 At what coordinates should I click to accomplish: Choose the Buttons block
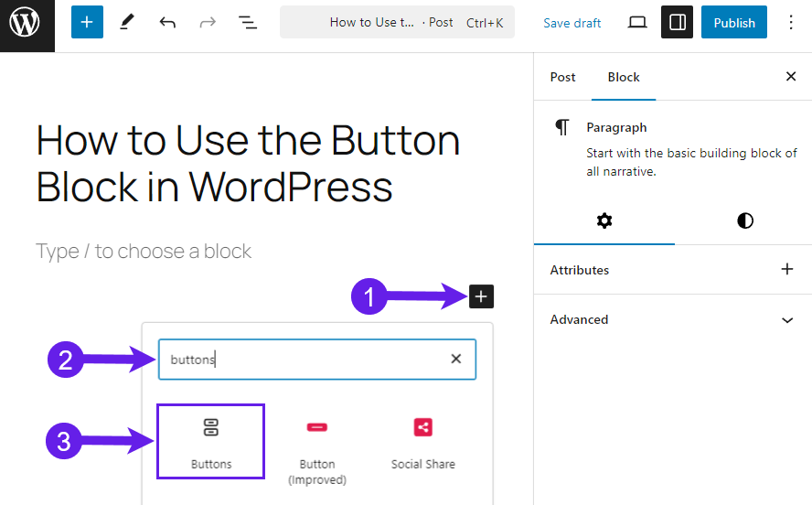(210, 441)
